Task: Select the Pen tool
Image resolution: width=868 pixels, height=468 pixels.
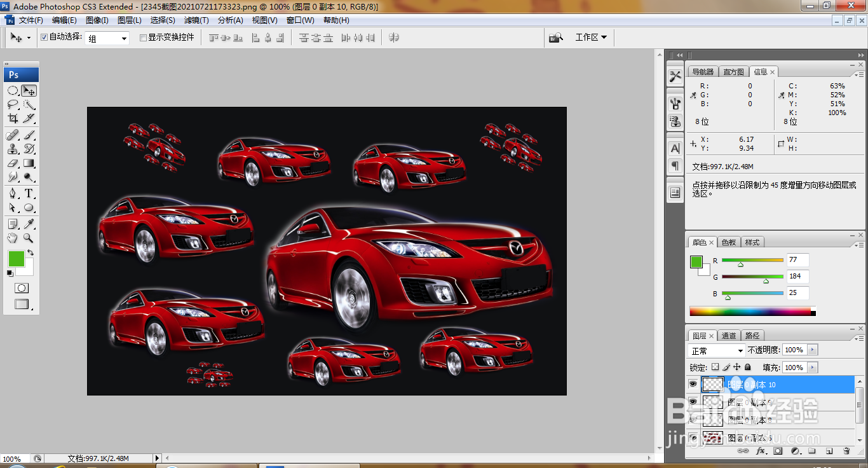Action: point(13,194)
